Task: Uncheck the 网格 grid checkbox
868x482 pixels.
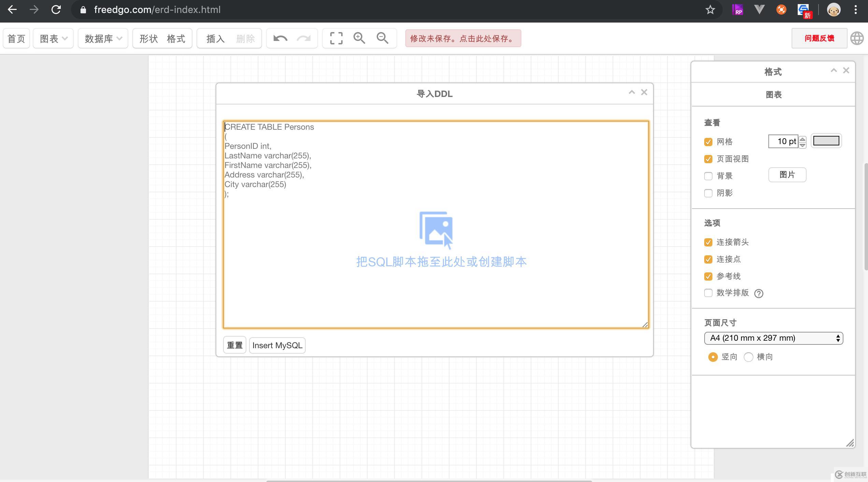Action: coord(708,142)
